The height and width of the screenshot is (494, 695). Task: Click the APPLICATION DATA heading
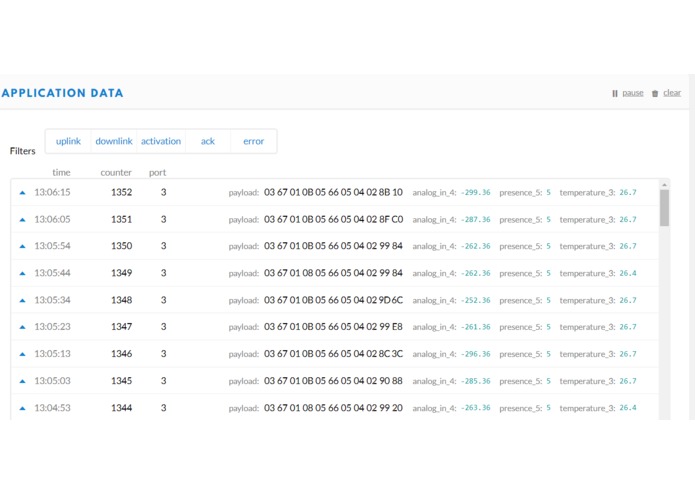coord(62,93)
